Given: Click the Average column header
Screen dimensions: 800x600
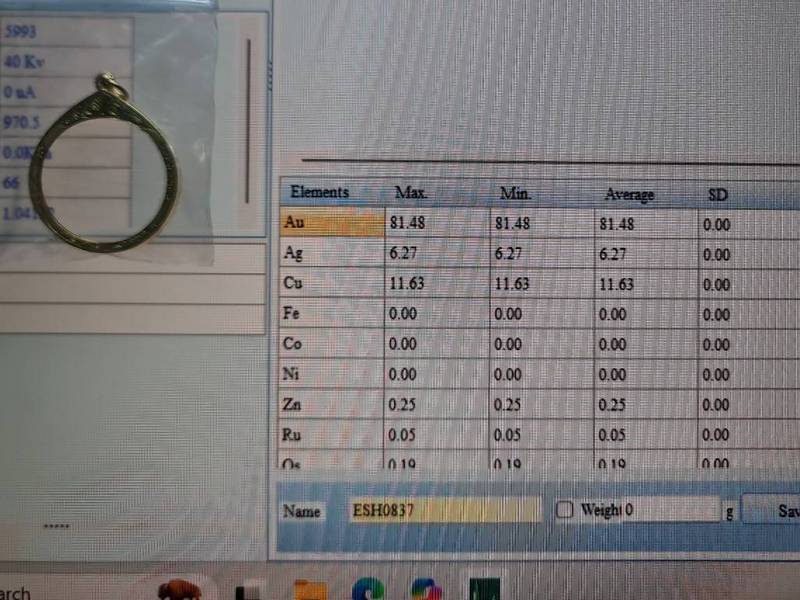Looking at the screenshot, I should (x=629, y=194).
